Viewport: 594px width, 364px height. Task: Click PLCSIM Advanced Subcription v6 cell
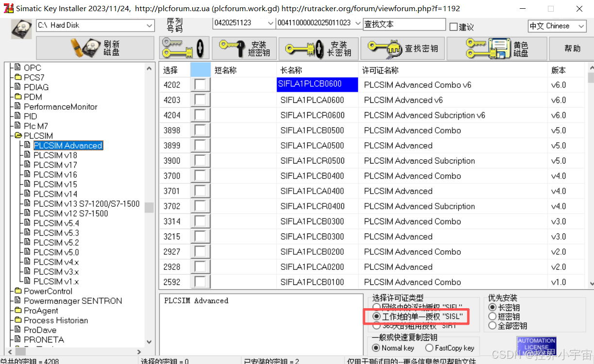(x=425, y=115)
